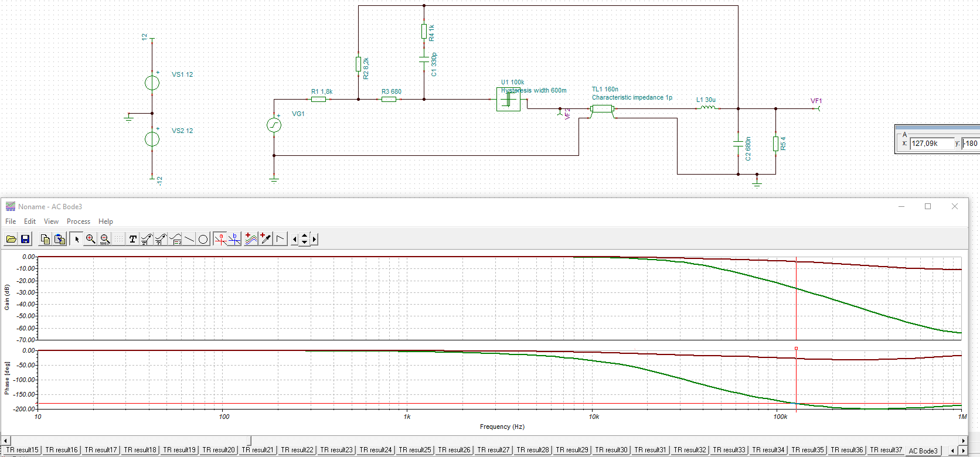Click the cursor A y-value field
The width and height of the screenshot is (980, 457).
click(971, 144)
